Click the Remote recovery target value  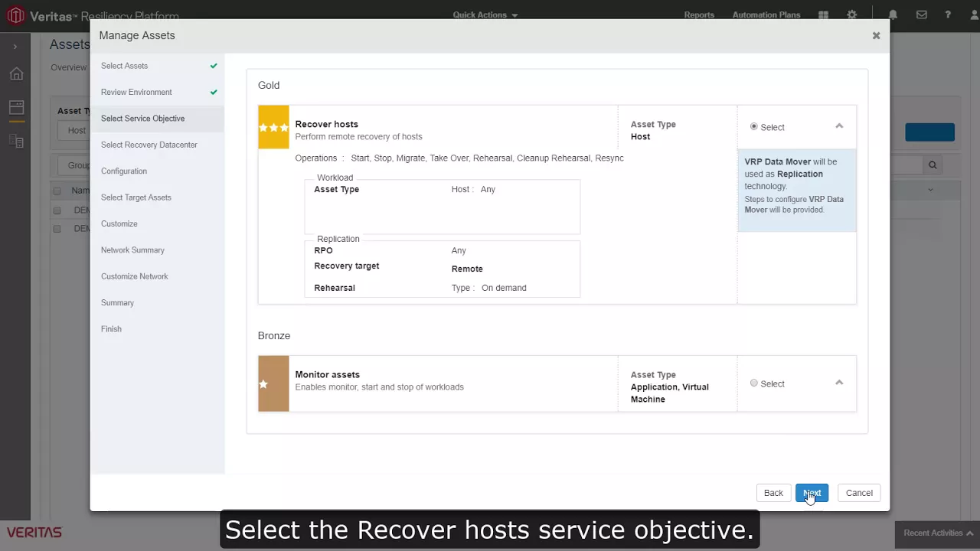pyautogui.click(x=467, y=269)
